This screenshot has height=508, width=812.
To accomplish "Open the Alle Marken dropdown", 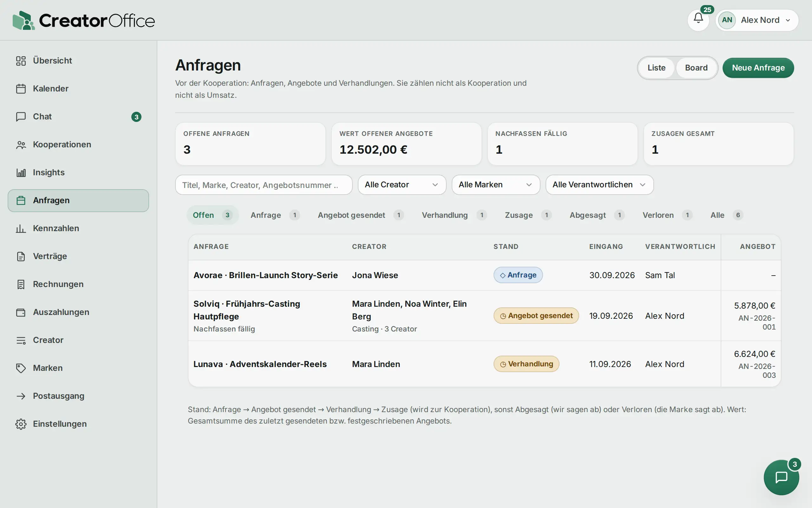I will [495, 185].
